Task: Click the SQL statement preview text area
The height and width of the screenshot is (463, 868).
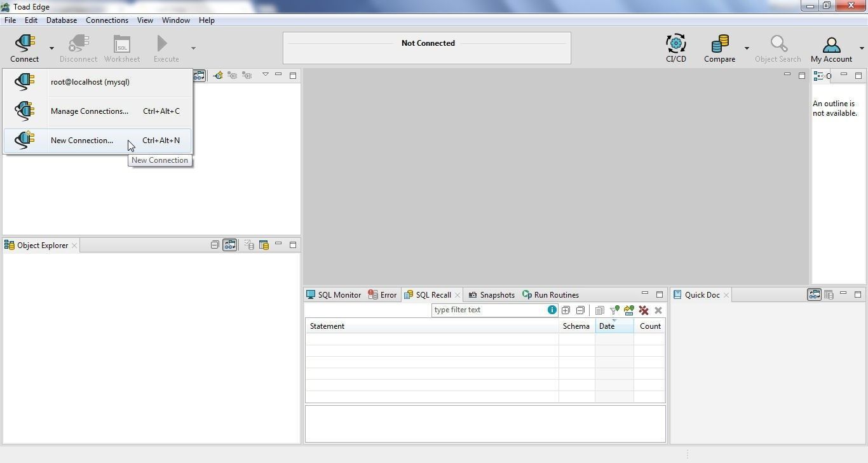Action: point(485,424)
